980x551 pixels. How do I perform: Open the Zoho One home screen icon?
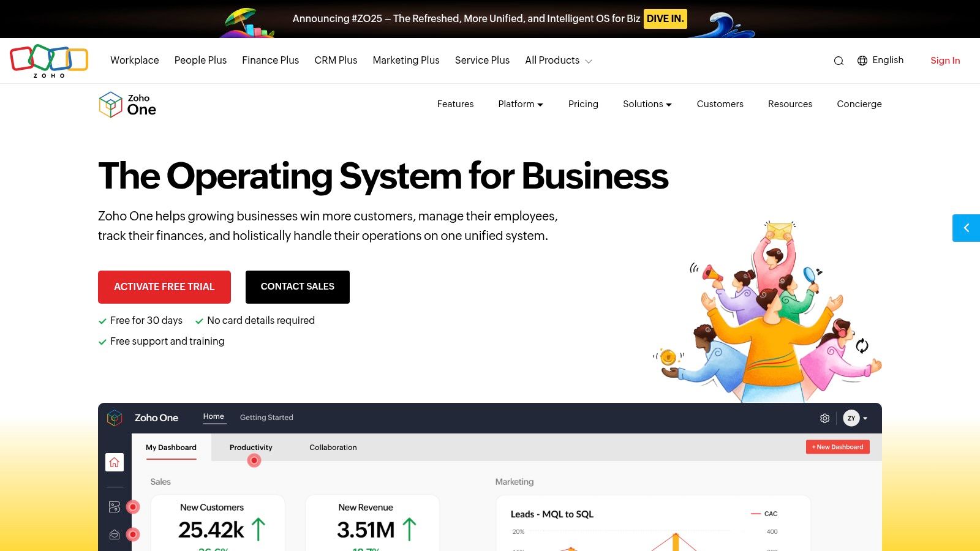click(114, 462)
